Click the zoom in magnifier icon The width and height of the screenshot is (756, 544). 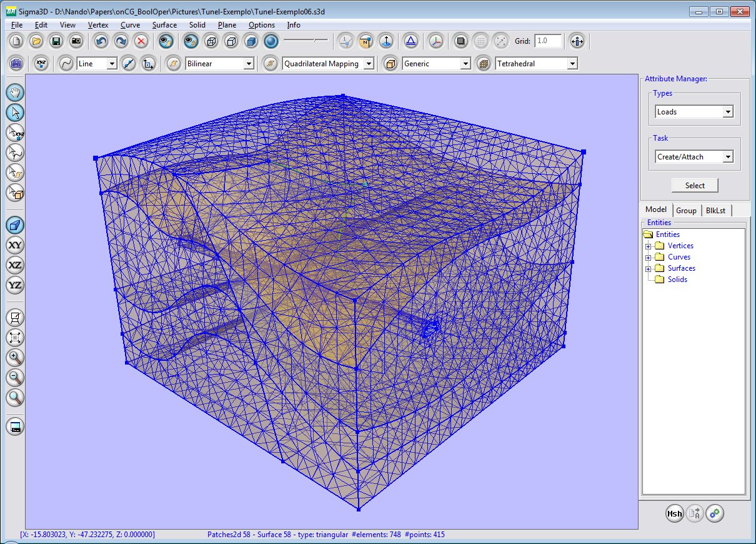tap(15, 358)
